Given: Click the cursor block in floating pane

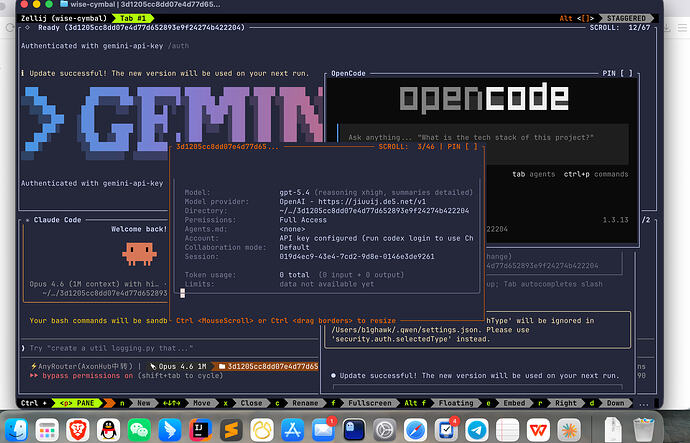Looking at the screenshot, I should (182, 293).
